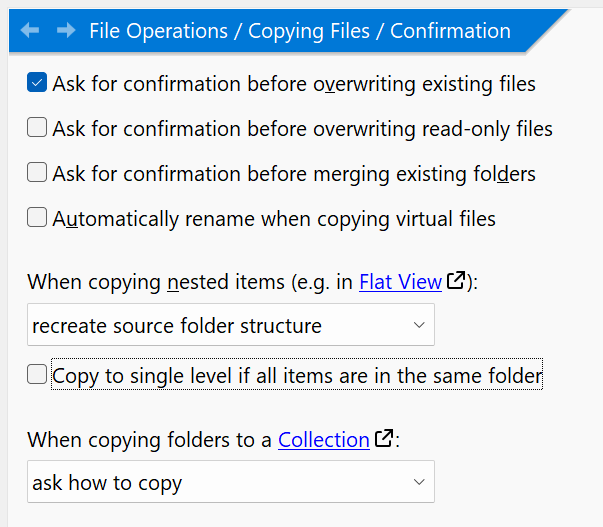The image size is (603, 527).
Task: Click label for overwriting read-only files
Action: coord(302,129)
